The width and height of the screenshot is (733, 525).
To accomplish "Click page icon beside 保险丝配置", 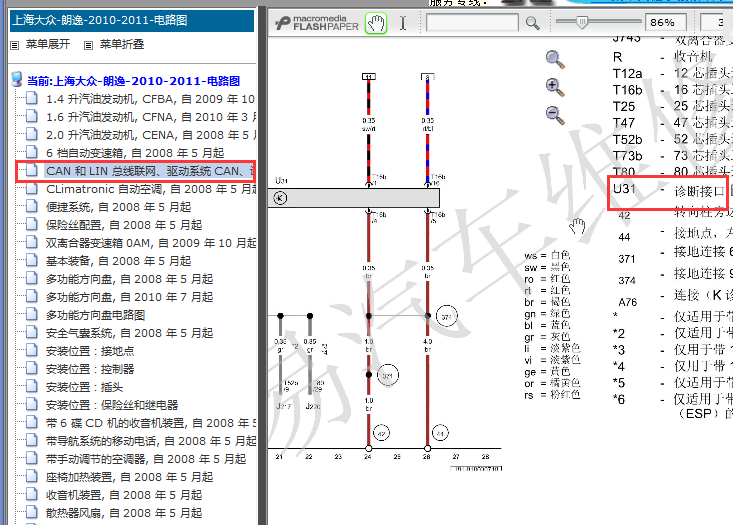I will coord(32,224).
